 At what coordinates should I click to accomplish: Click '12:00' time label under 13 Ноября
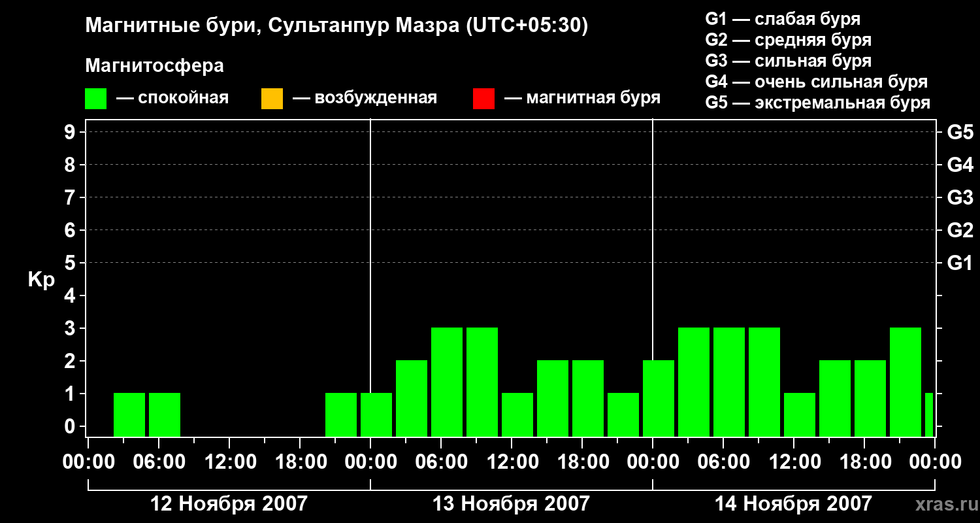(x=512, y=462)
